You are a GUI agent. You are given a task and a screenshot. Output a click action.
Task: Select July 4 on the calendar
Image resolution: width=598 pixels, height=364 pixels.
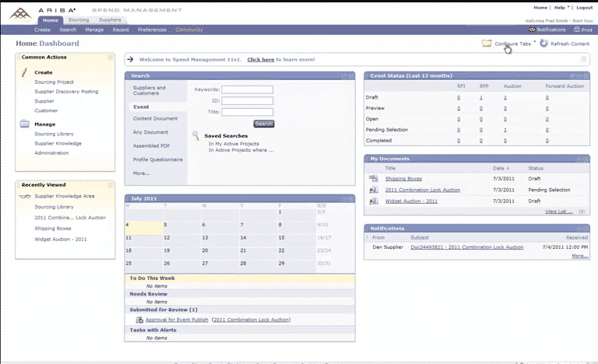tap(128, 225)
